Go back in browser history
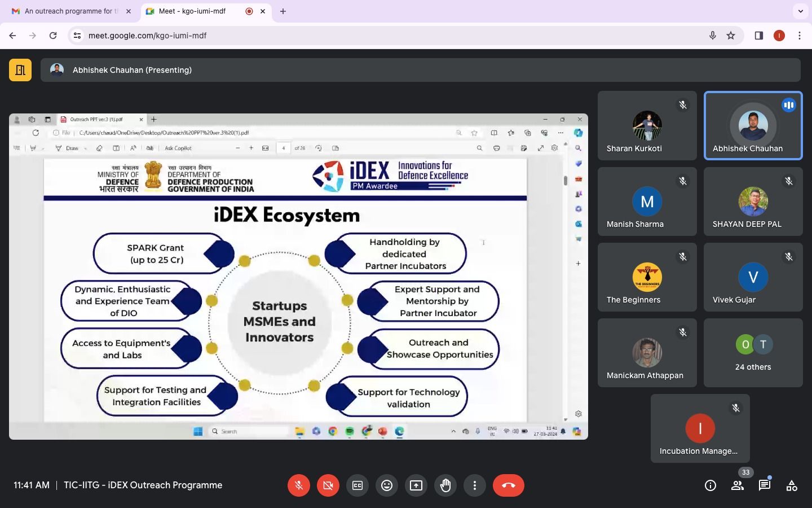This screenshot has width=812, height=508. coord(12,36)
